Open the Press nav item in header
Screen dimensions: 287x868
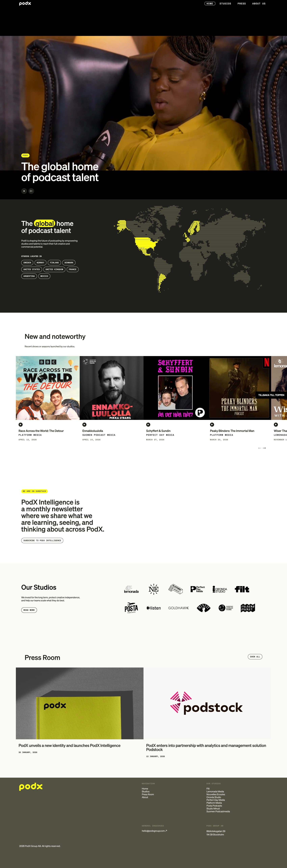point(242,4)
